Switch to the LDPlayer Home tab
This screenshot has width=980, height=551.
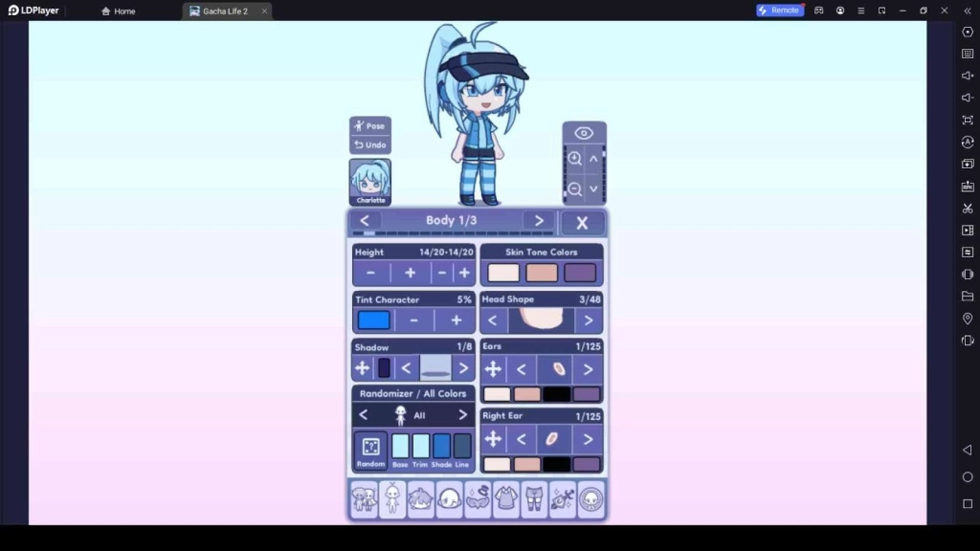click(118, 11)
